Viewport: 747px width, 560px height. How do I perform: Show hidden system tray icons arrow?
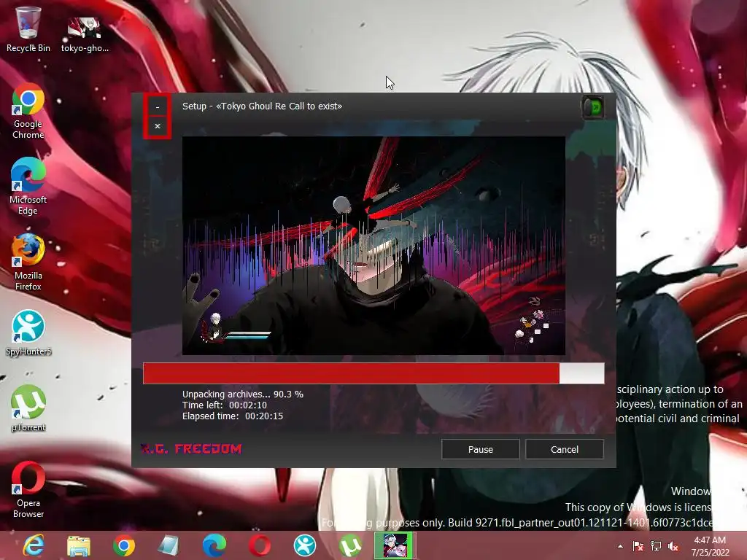click(620, 546)
